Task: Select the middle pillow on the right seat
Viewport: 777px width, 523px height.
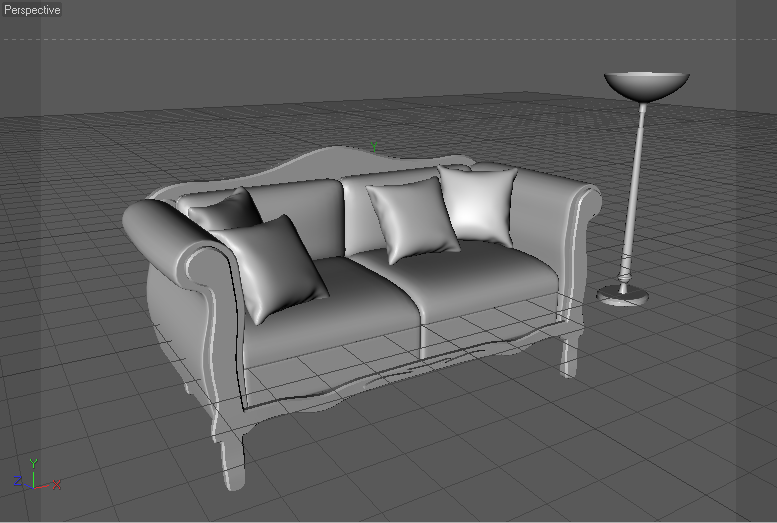Action: 414,220
